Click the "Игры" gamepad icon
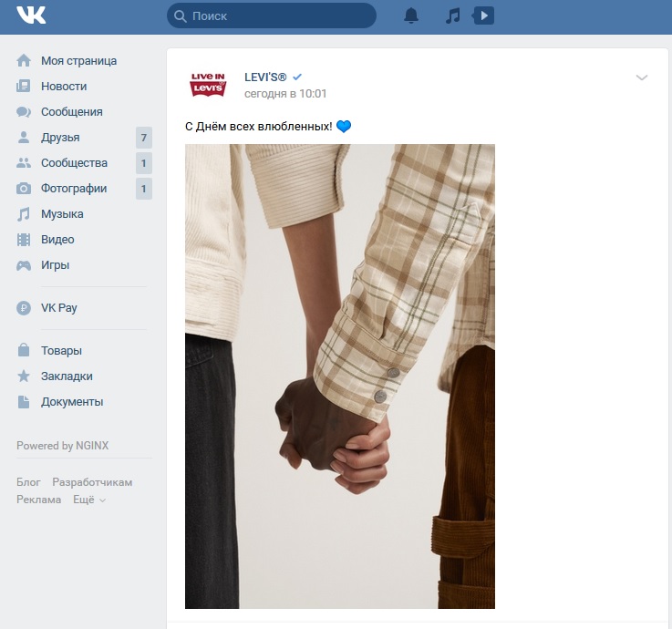 click(24, 265)
